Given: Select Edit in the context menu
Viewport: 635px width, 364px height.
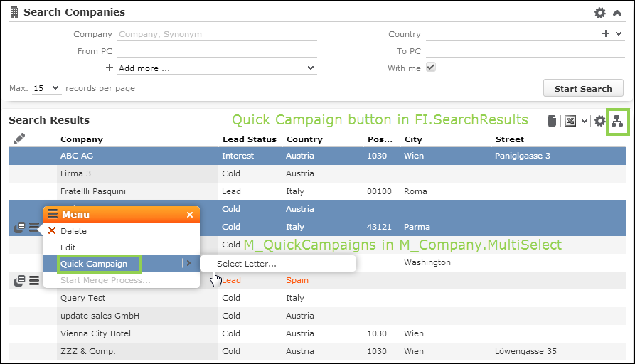Looking at the screenshot, I should [x=68, y=247].
